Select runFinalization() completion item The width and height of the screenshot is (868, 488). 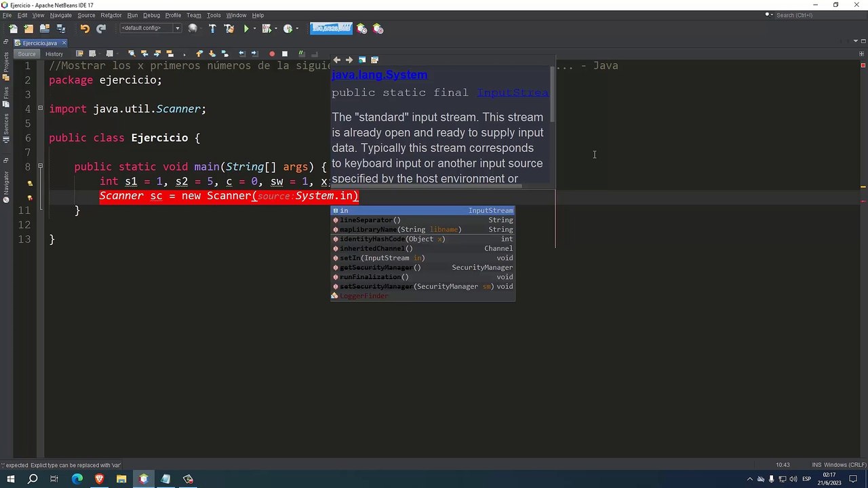coord(422,277)
